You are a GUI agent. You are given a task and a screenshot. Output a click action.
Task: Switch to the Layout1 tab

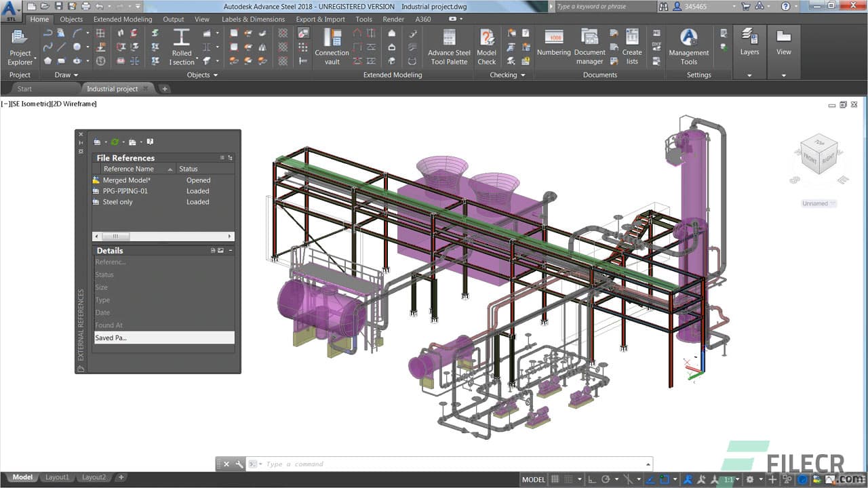click(x=57, y=476)
